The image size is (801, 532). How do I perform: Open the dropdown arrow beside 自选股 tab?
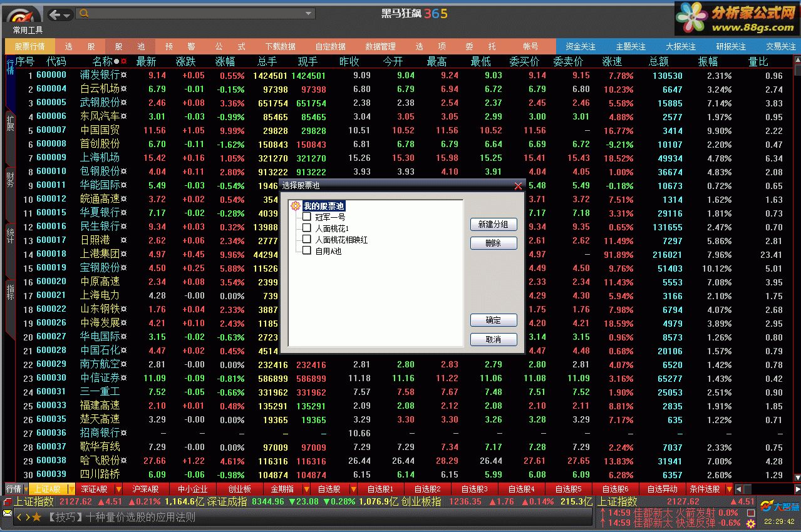click(353, 489)
